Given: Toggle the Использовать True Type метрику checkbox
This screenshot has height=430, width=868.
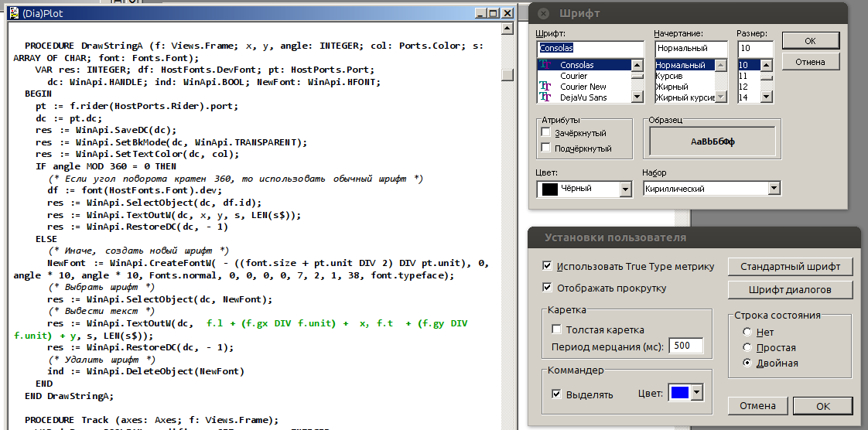Looking at the screenshot, I should click(548, 267).
